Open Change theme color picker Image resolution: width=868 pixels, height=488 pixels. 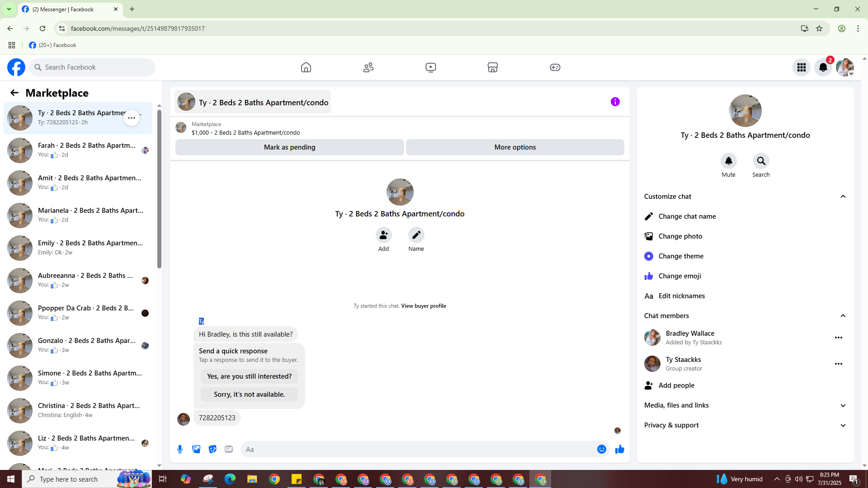(x=681, y=256)
